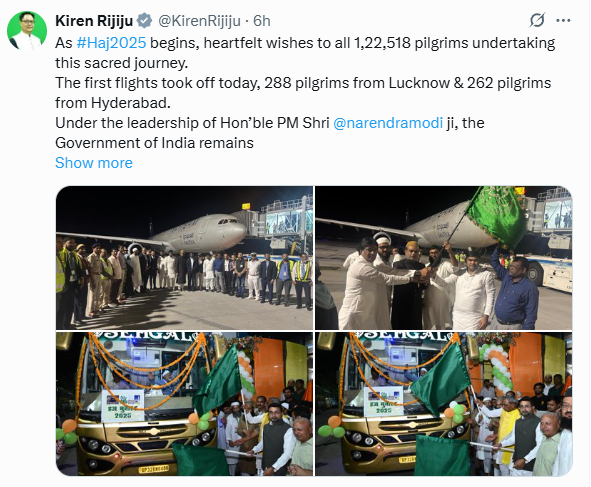Open the Kiren Rijiju display name

(x=94, y=21)
